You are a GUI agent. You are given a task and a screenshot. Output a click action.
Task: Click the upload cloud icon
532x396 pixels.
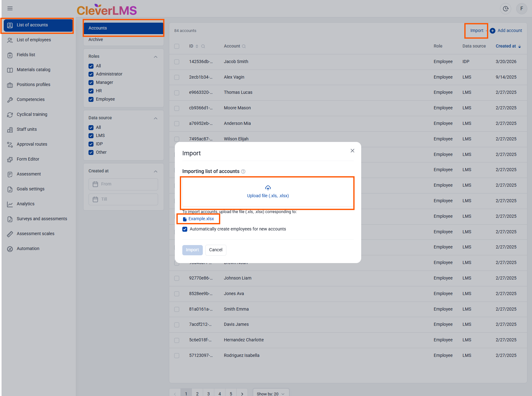pos(268,188)
